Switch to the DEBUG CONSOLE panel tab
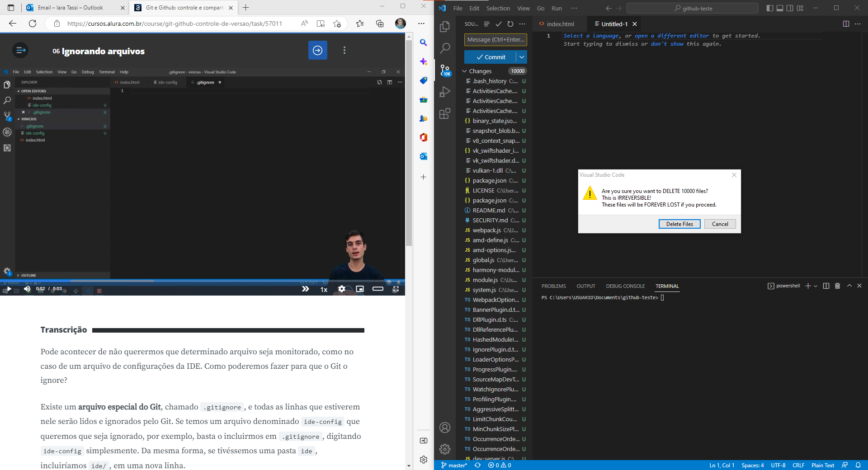868x470 pixels. click(x=625, y=286)
